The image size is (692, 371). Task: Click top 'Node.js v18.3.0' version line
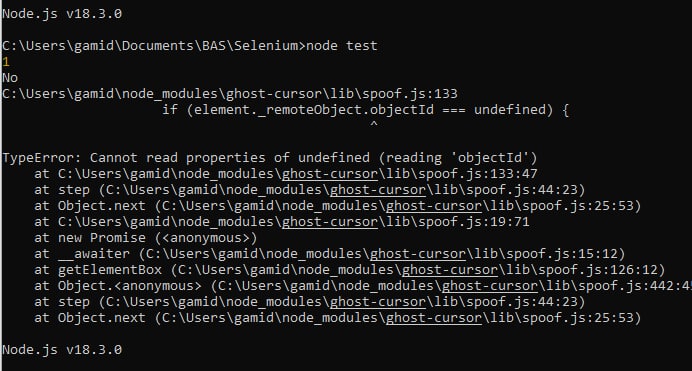(x=62, y=14)
